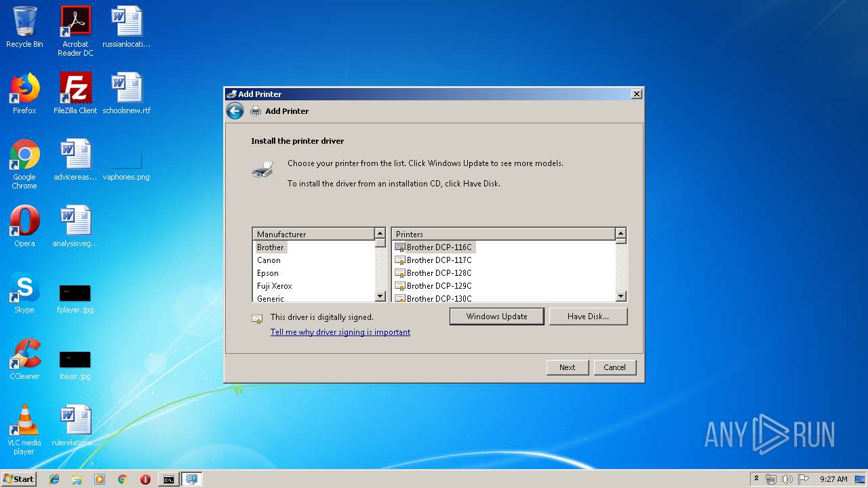Select Brother DCP-116C printer
868x488 pixels.
433,247
